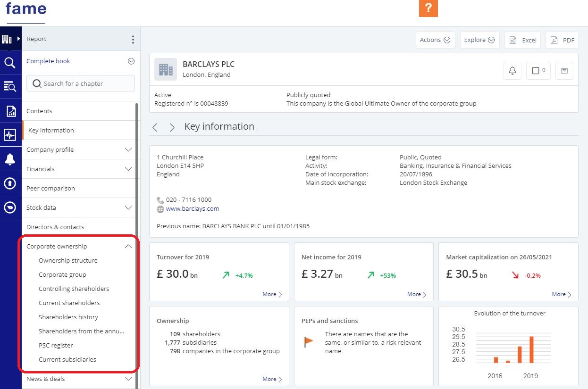Image resolution: width=588 pixels, height=389 pixels.
Task: Open the Peer comparison chapter
Action: pos(50,188)
